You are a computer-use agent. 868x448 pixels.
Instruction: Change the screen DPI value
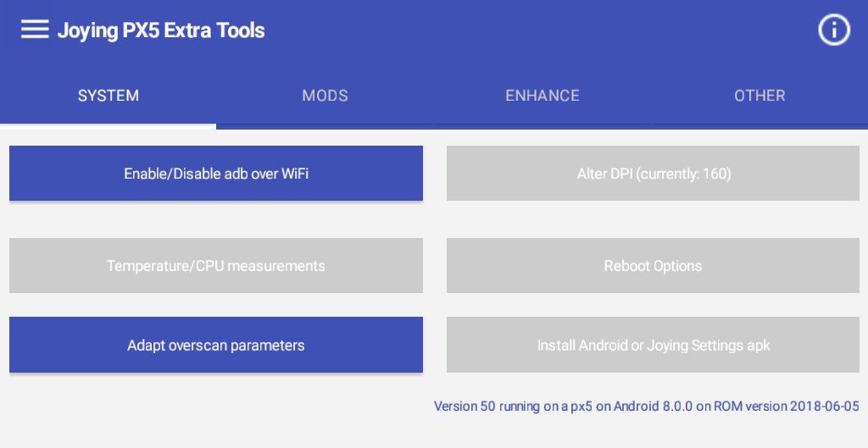654,173
